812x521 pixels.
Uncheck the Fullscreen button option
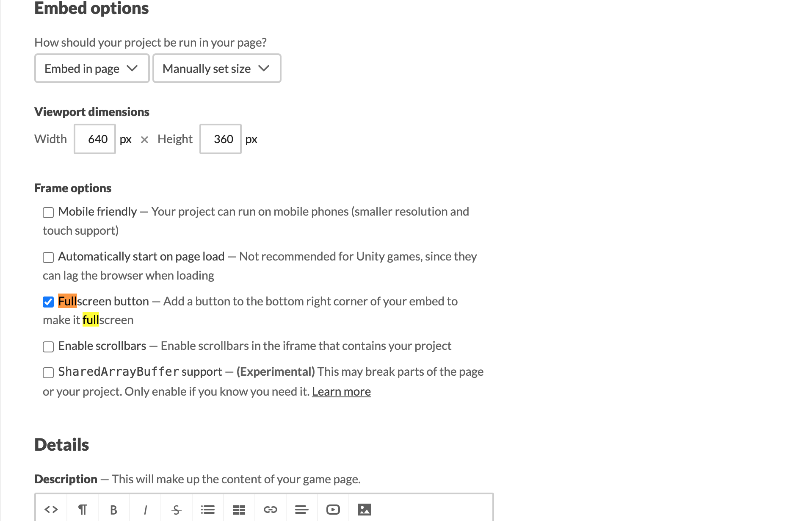point(48,302)
